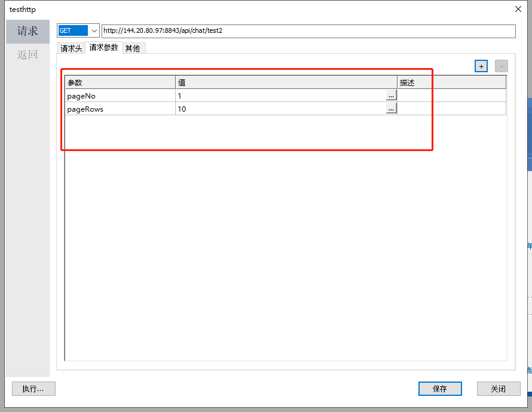
Task: Open ellipsis editor for pageRows value
Action: click(391, 109)
